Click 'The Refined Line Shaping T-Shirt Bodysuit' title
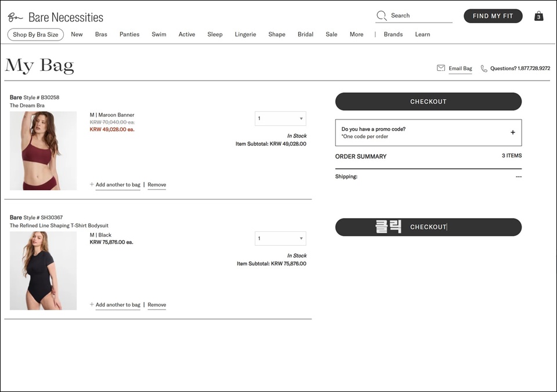This screenshot has height=392, width=557. pos(59,226)
